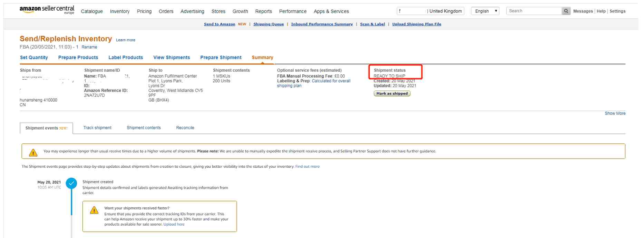Click the Find out more link
Image resolution: width=644 pixels, height=238 pixels.
pyautogui.click(x=308, y=167)
